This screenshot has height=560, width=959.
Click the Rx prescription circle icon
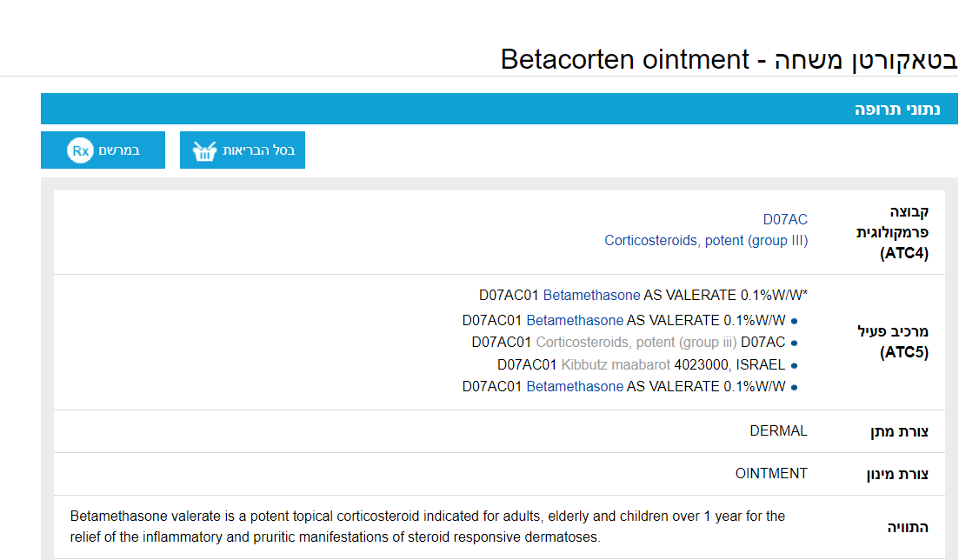click(80, 150)
